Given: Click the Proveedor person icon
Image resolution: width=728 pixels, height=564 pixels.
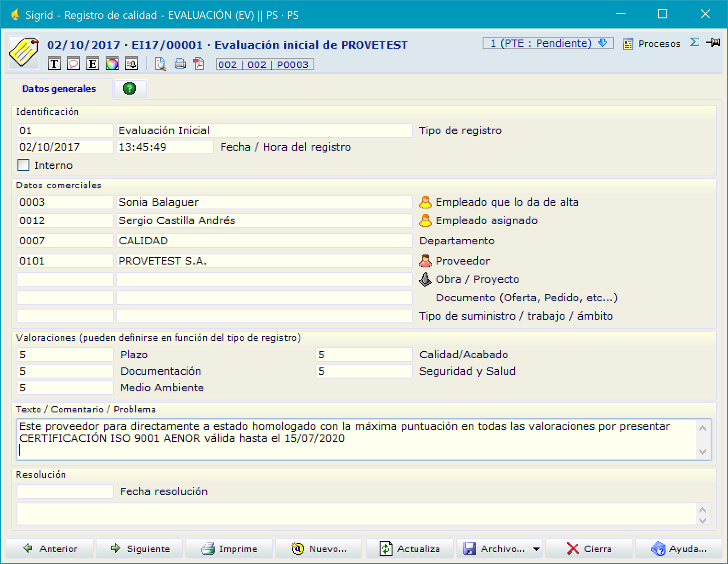Looking at the screenshot, I should (x=426, y=261).
